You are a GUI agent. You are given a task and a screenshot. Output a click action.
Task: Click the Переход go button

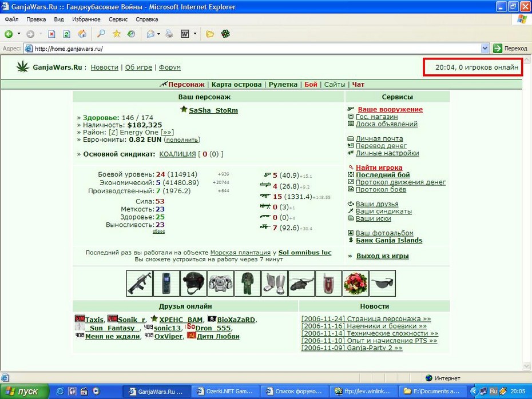(x=511, y=49)
